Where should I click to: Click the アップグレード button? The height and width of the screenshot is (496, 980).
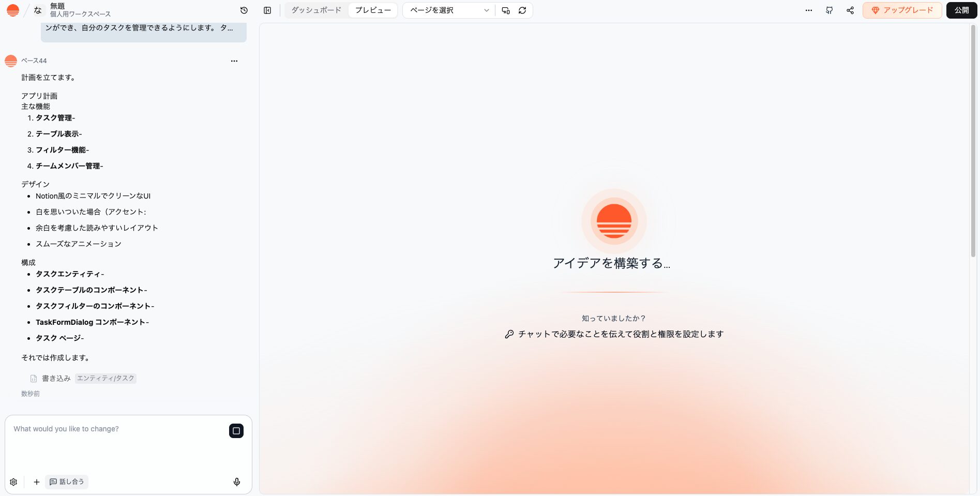point(902,10)
